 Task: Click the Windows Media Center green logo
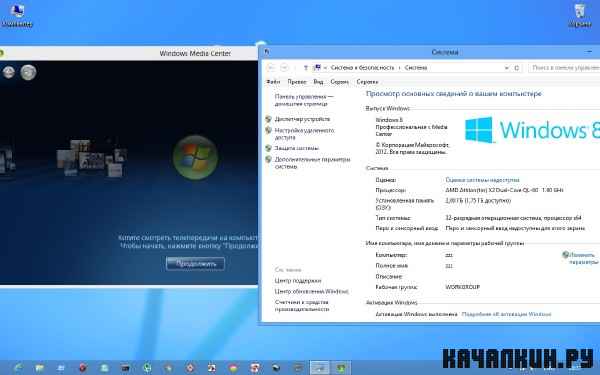[x=196, y=157]
